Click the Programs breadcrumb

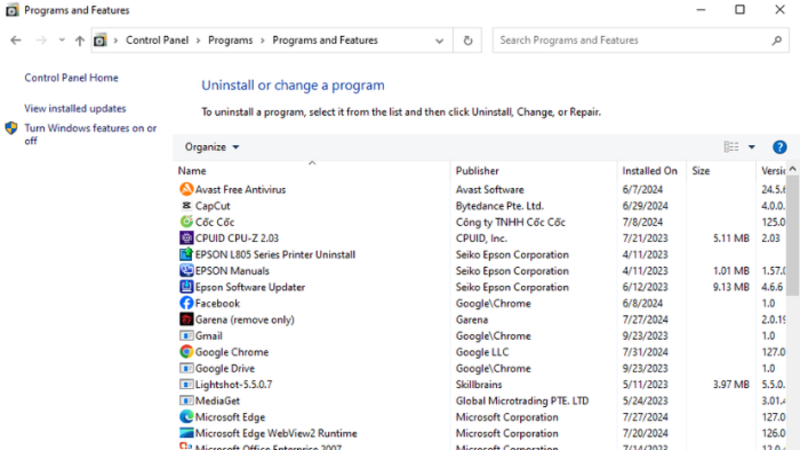[x=230, y=40]
